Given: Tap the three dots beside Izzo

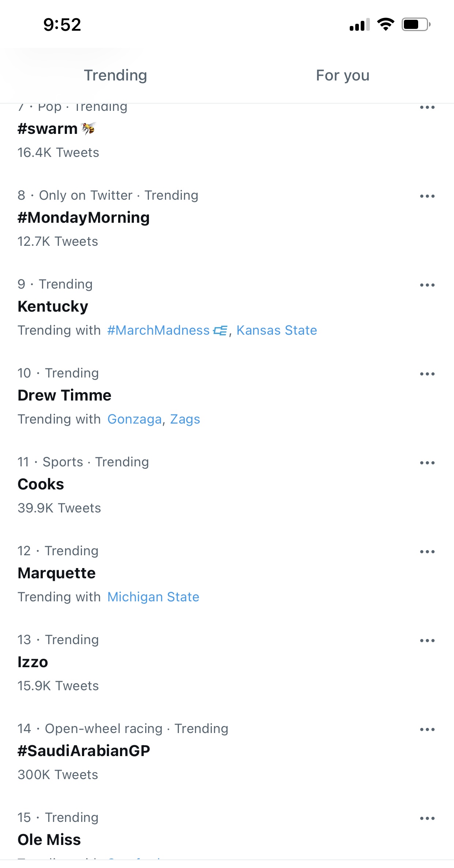Looking at the screenshot, I should tap(427, 641).
